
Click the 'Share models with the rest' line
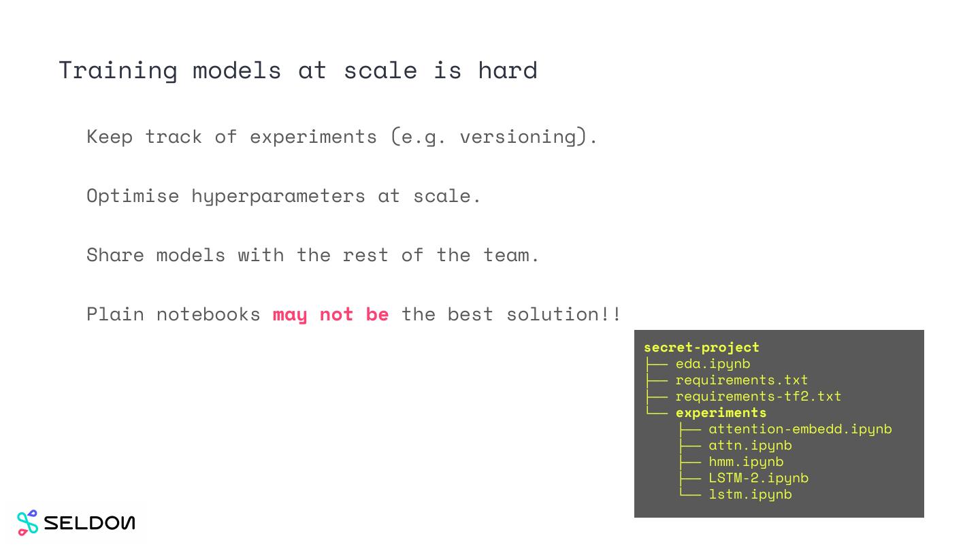click(313, 255)
